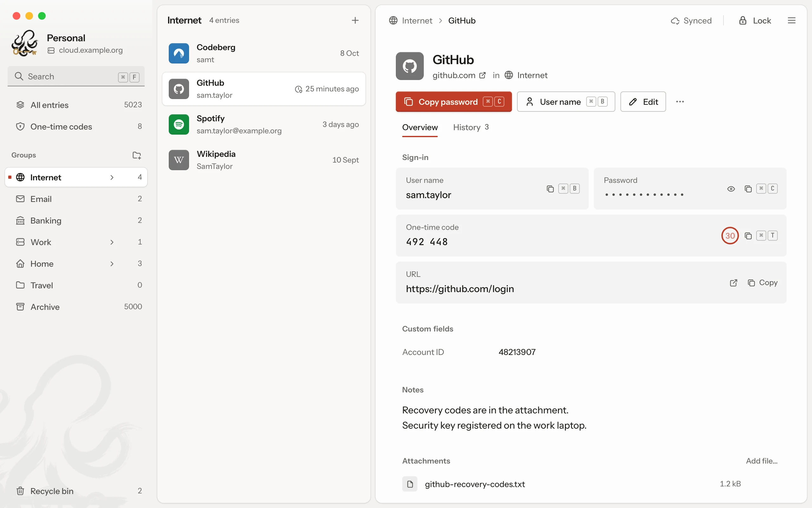Click Add file... link
812x508 pixels.
(x=762, y=461)
